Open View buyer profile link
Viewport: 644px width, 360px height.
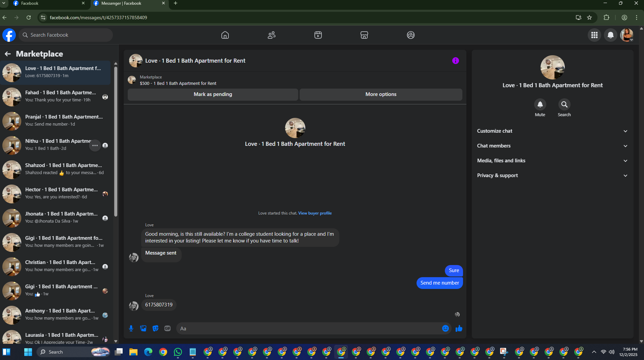click(x=315, y=213)
